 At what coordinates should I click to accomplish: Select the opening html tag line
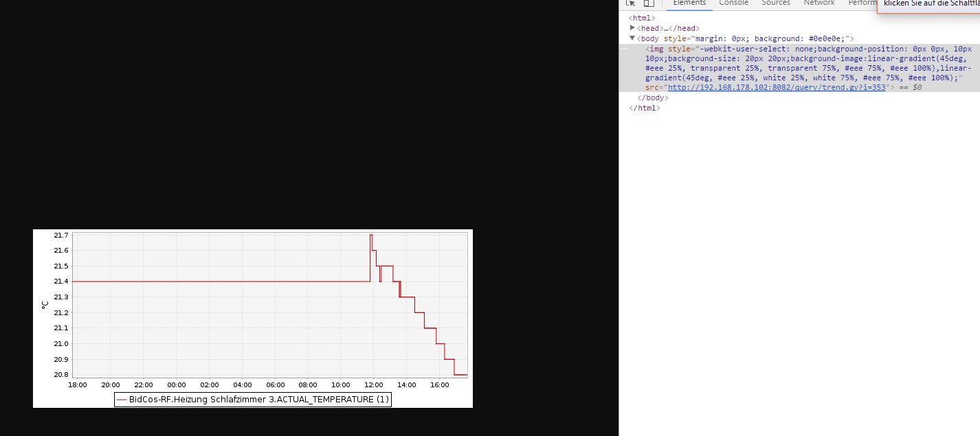coord(642,19)
